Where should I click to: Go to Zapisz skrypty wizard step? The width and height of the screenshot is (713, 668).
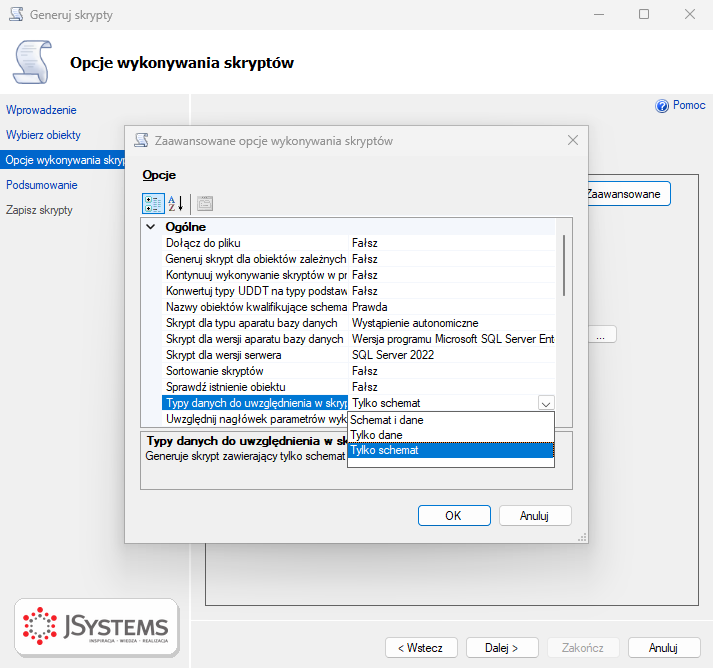[x=39, y=210]
